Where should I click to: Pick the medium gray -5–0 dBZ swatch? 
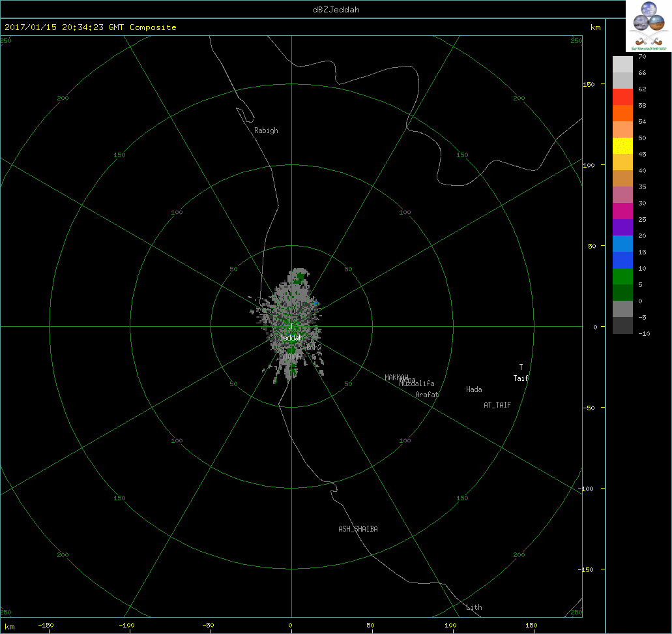click(622, 309)
